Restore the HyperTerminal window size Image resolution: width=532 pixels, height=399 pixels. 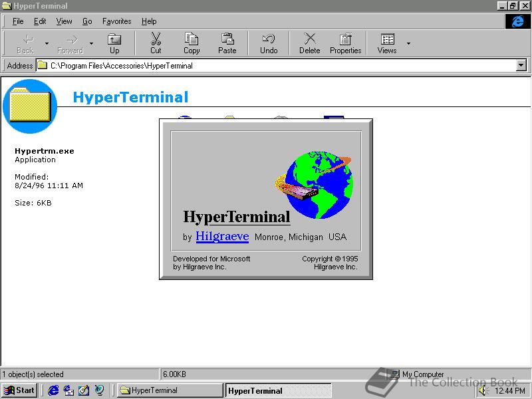[513, 6]
